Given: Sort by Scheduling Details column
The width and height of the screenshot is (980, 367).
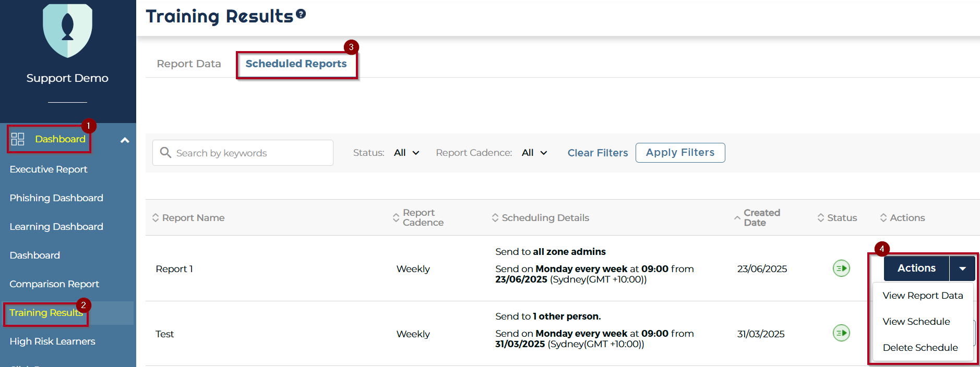Looking at the screenshot, I should click(x=495, y=218).
